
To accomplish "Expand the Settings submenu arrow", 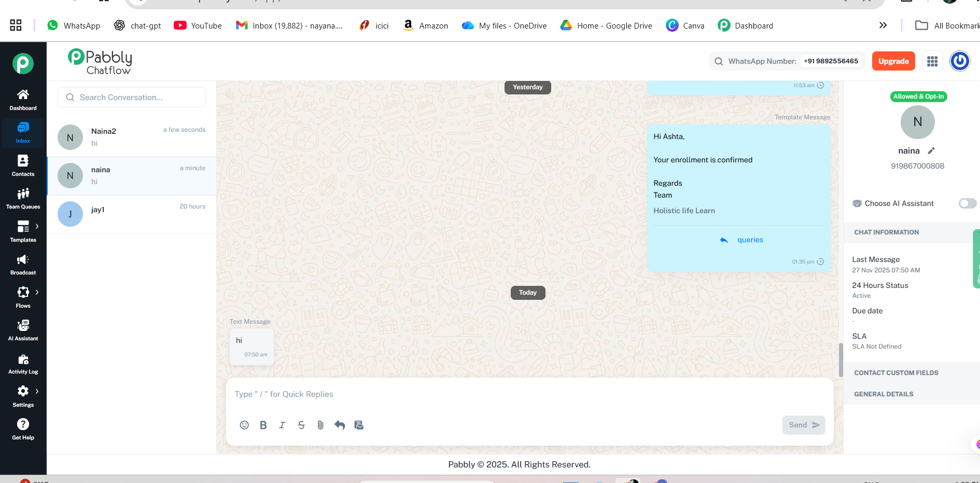I will [37, 391].
